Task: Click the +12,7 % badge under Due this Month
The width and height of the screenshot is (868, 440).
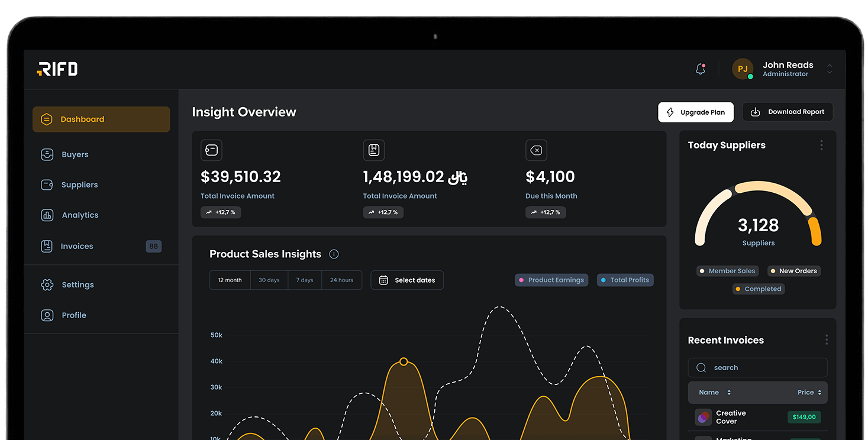Action: [546, 212]
